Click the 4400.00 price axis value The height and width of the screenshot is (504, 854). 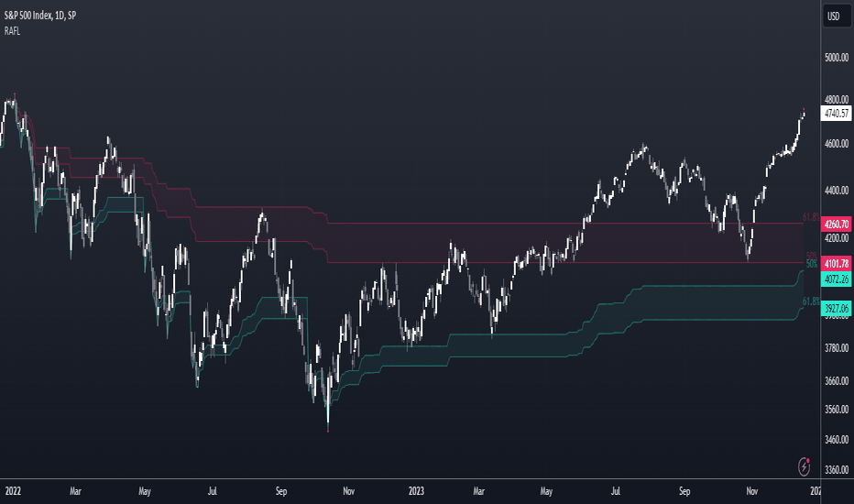coord(837,191)
